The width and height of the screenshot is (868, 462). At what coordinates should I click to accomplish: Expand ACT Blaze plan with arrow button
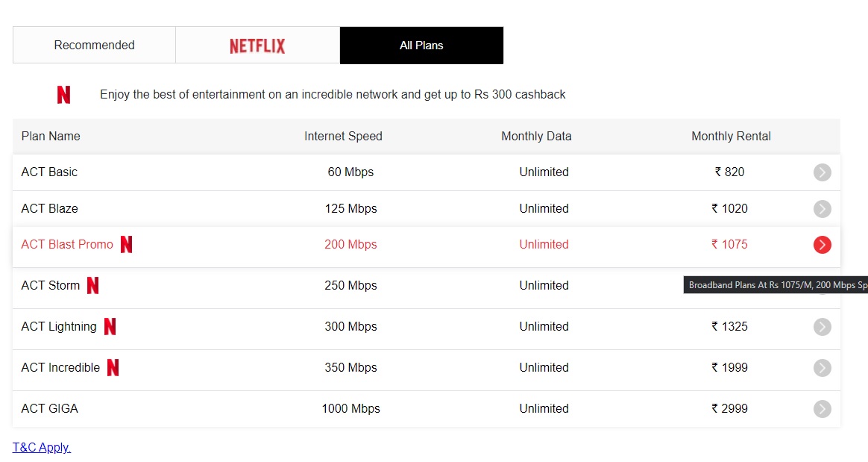point(822,209)
